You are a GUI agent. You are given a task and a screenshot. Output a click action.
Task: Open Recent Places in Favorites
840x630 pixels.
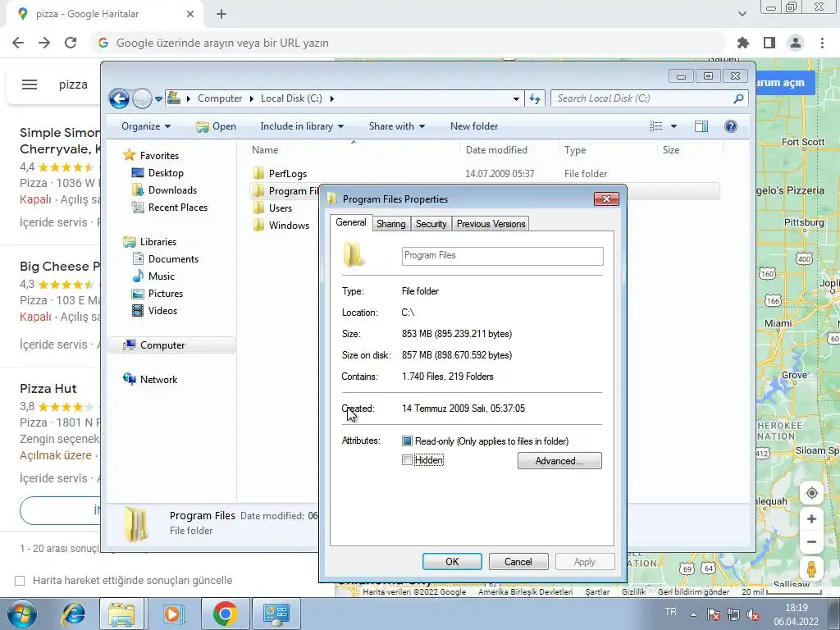(178, 208)
